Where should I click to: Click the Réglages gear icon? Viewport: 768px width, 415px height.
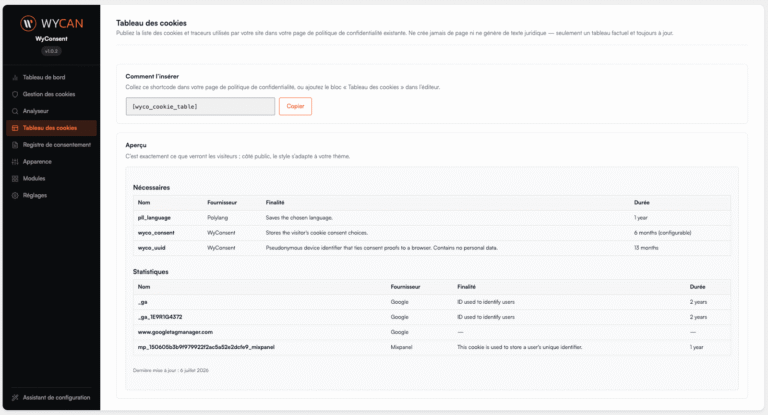click(15, 195)
